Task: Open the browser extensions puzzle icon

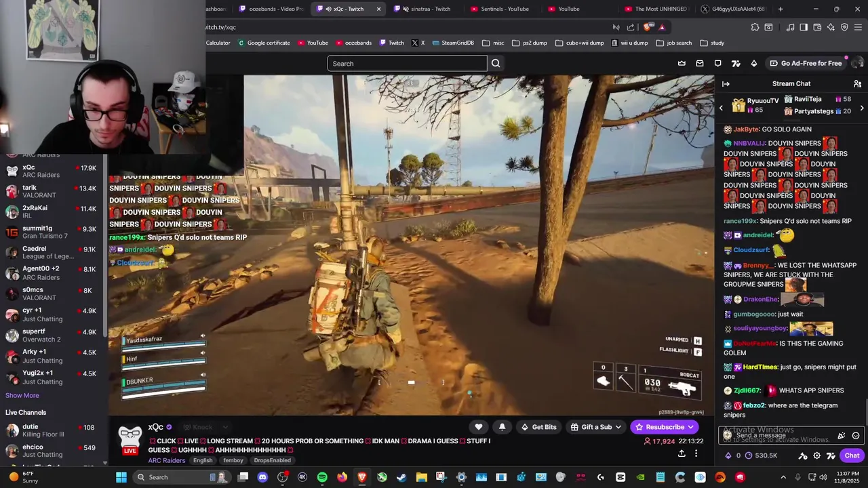Action: click(755, 27)
